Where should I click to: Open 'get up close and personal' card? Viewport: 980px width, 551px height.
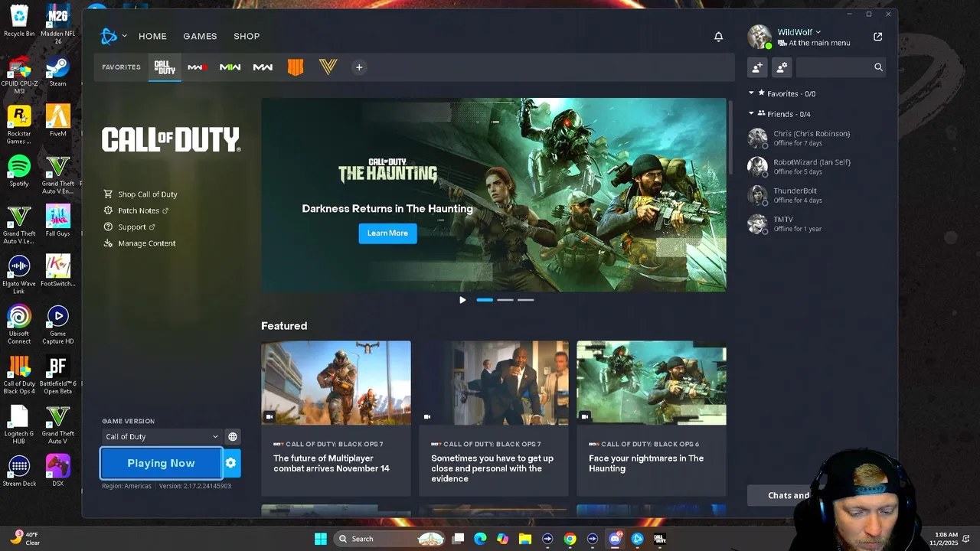pos(494,419)
